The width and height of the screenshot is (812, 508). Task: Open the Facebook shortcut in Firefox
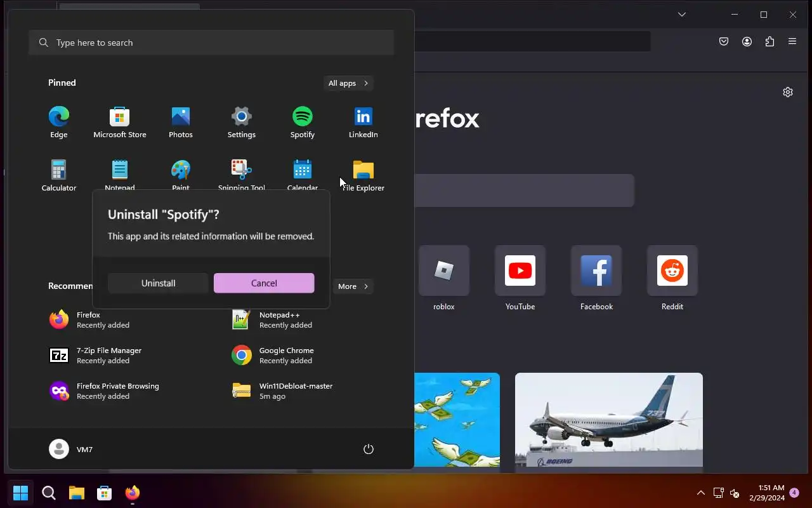point(596,279)
